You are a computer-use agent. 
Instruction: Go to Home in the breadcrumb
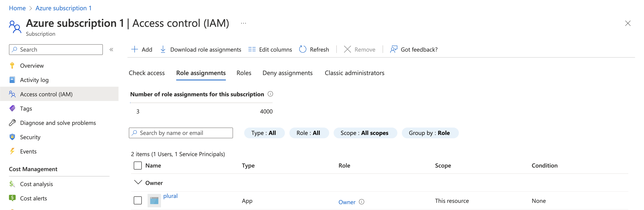click(x=17, y=8)
